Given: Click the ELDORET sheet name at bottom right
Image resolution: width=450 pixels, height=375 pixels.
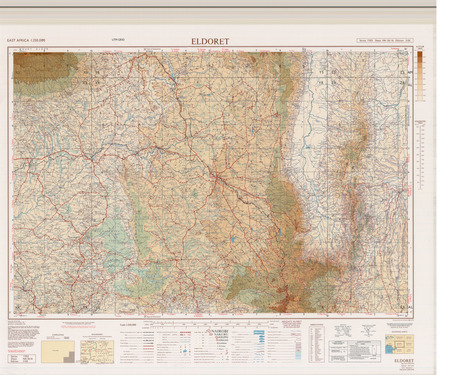Looking at the screenshot, I should (404, 361).
